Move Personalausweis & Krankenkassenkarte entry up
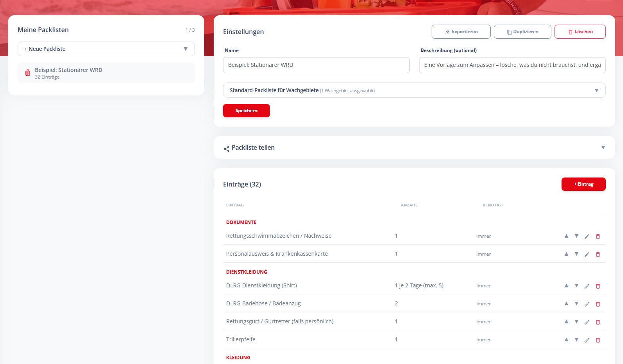Image resolution: width=623 pixels, height=364 pixels. tap(566, 254)
